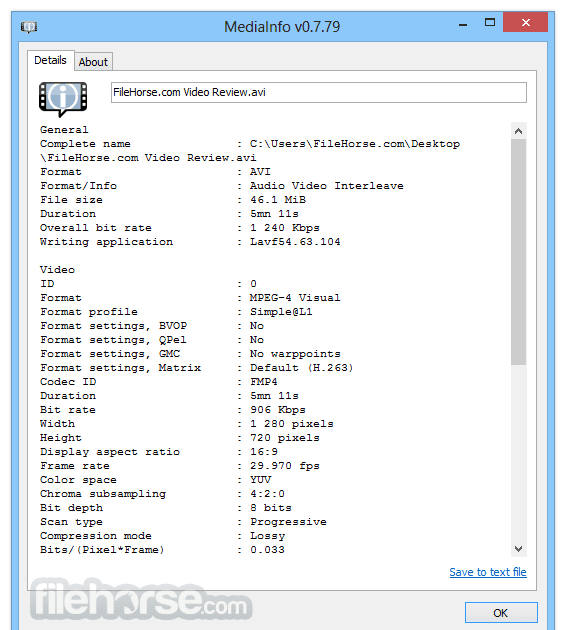The width and height of the screenshot is (565, 630).
Task: Click the Video section ID value 0
Action: click(253, 284)
